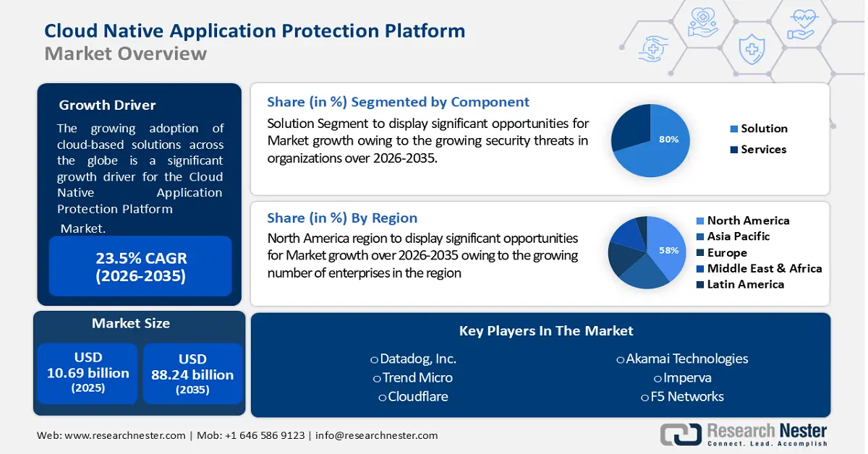Viewport: 868px width, 454px height.
Task: Click the Asia Pacific legend label
Action: click(x=739, y=236)
